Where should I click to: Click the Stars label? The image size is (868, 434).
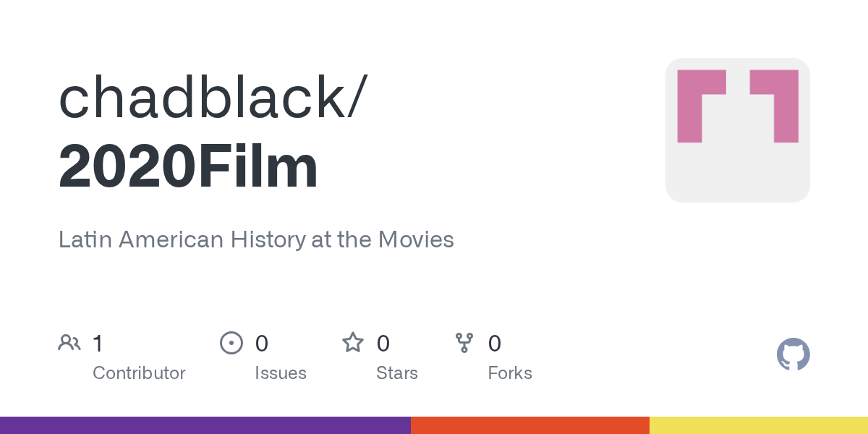click(x=397, y=373)
